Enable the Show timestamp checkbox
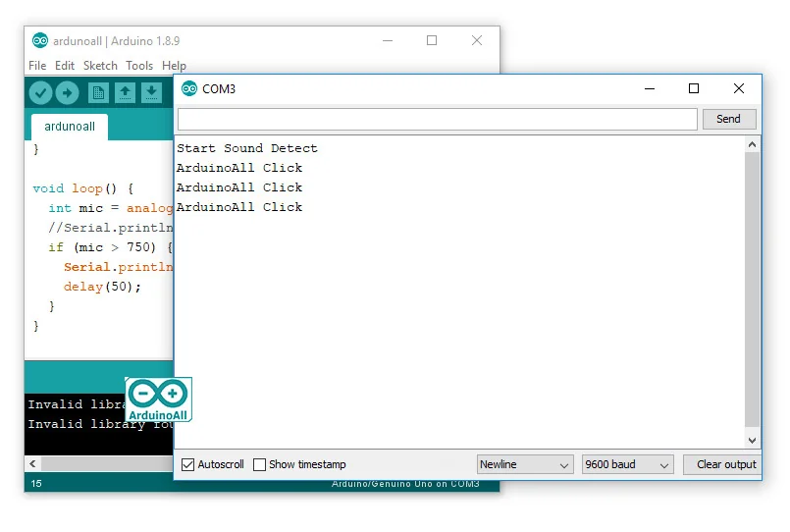 tap(259, 464)
